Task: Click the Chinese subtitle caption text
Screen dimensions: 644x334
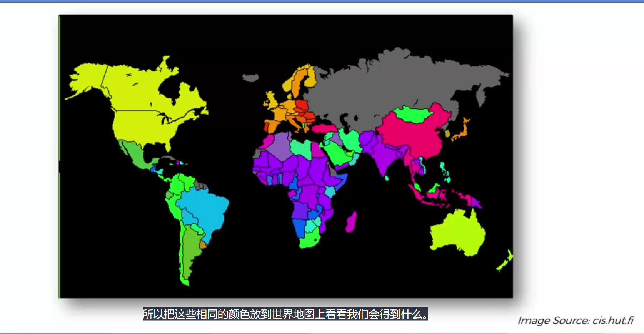Action: [285, 314]
